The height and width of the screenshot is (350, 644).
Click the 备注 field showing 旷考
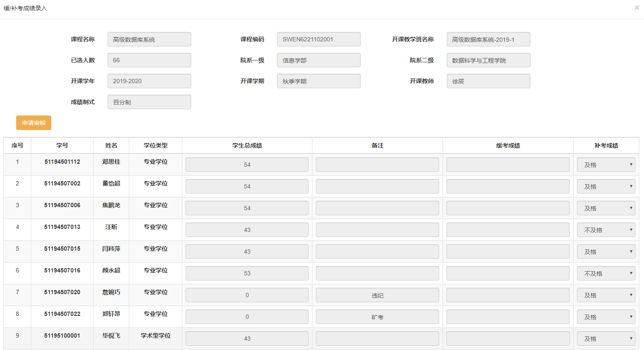(x=377, y=317)
